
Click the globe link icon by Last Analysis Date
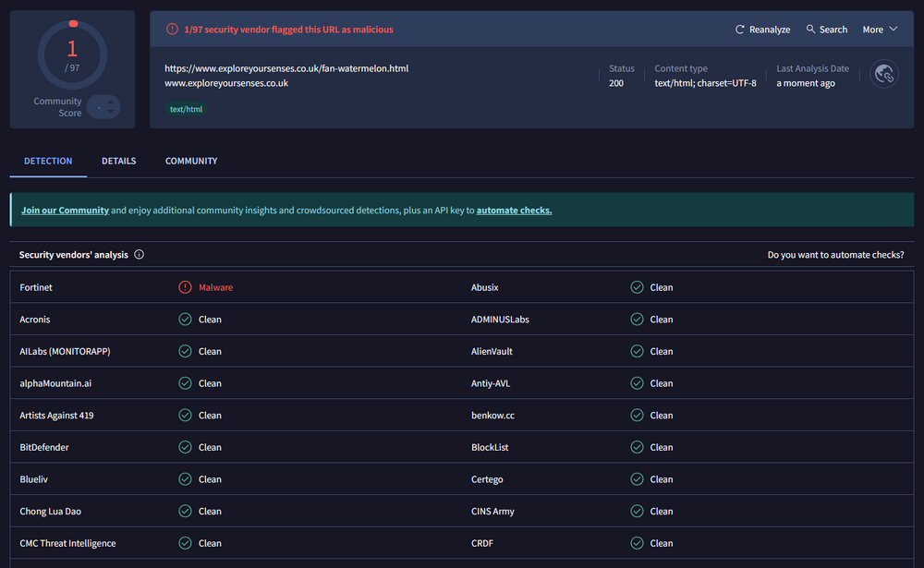(x=884, y=74)
